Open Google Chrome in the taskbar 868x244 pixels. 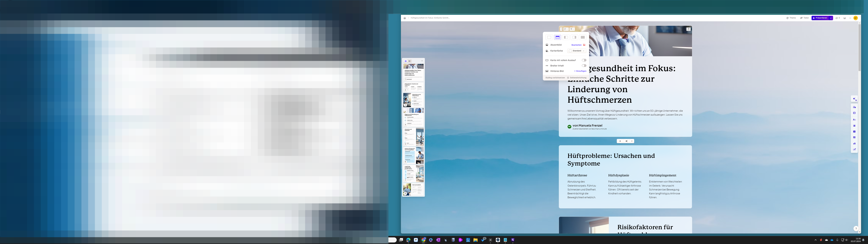(x=423, y=240)
